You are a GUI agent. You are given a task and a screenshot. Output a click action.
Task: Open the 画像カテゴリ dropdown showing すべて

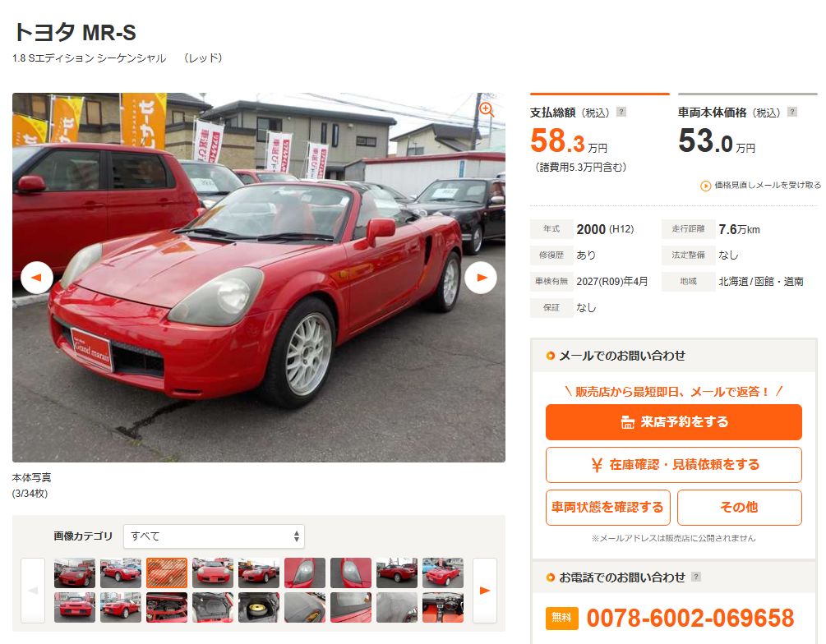click(214, 536)
